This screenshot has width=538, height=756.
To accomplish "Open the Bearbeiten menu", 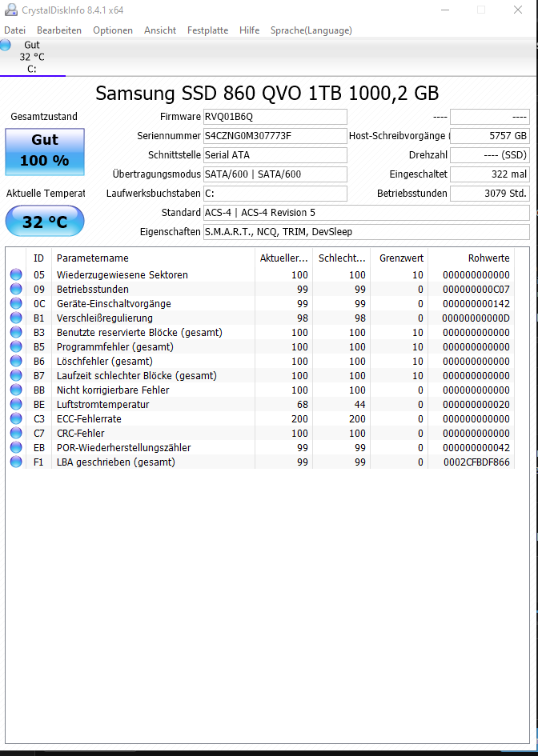I will (x=59, y=30).
